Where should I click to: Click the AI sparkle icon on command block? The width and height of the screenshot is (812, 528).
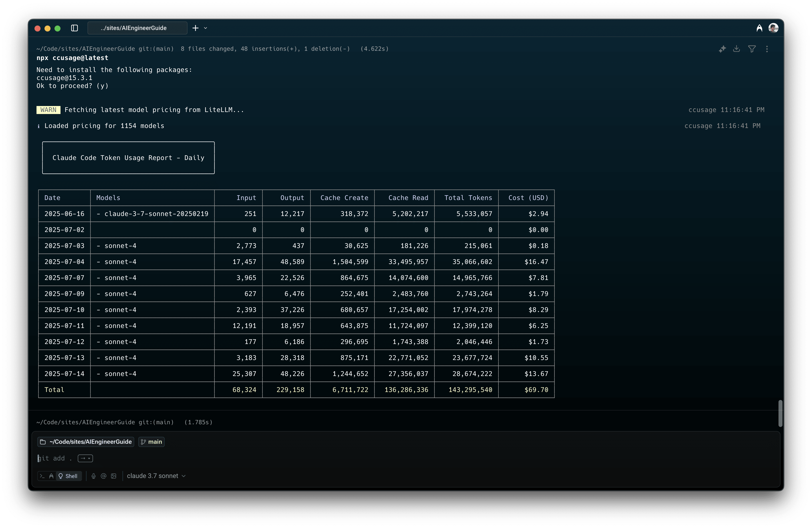click(722, 49)
